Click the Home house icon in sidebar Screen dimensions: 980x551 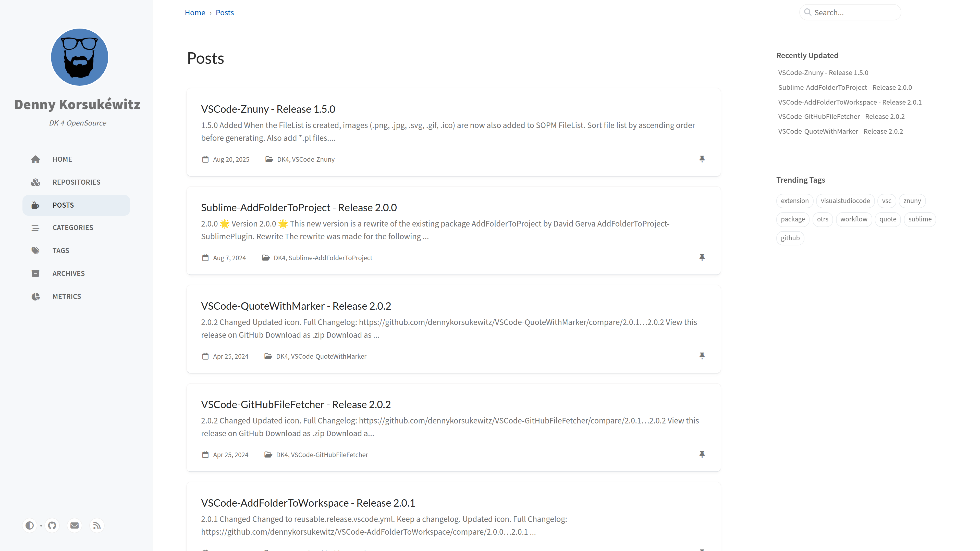(x=35, y=159)
